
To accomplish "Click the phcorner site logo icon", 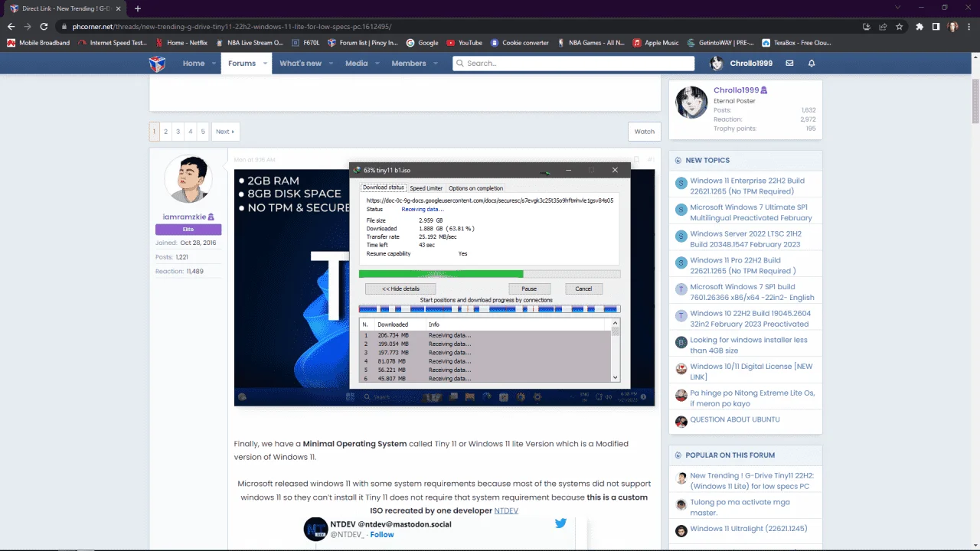I will point(157,64).
